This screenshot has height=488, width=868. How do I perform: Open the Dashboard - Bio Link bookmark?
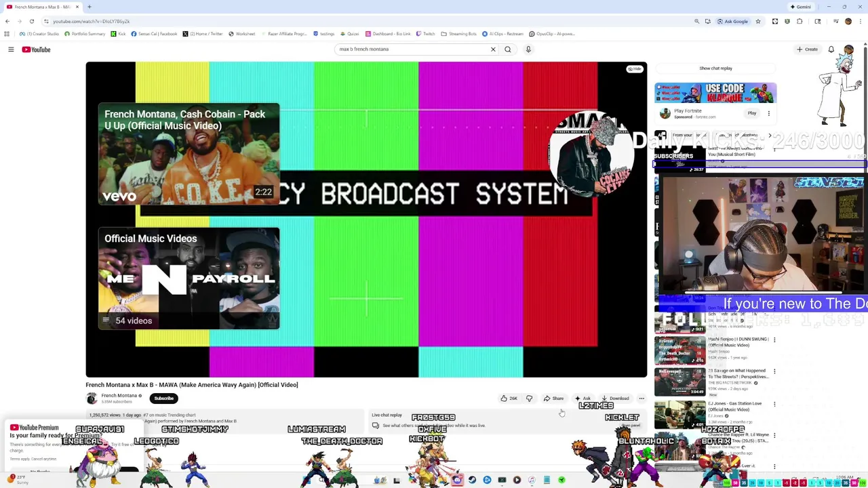(x=387, y=34)
